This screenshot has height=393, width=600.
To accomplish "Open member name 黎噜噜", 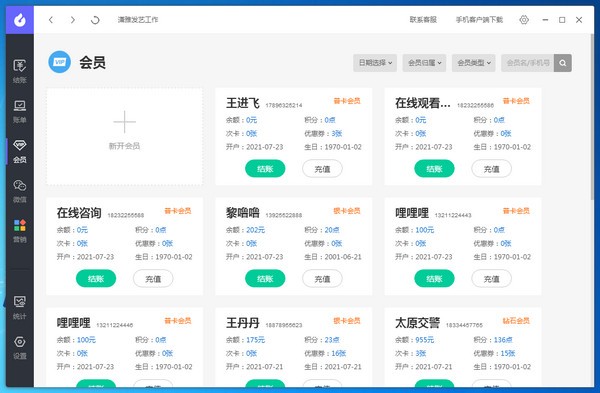I will 243,213.
